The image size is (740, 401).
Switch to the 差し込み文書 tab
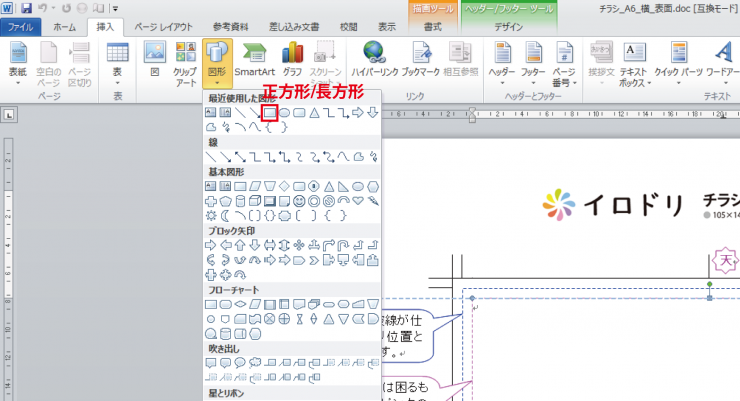294,27
